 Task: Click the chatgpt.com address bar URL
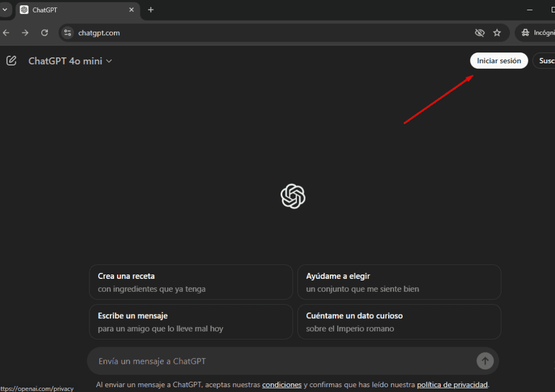click(x=99, y=33)
